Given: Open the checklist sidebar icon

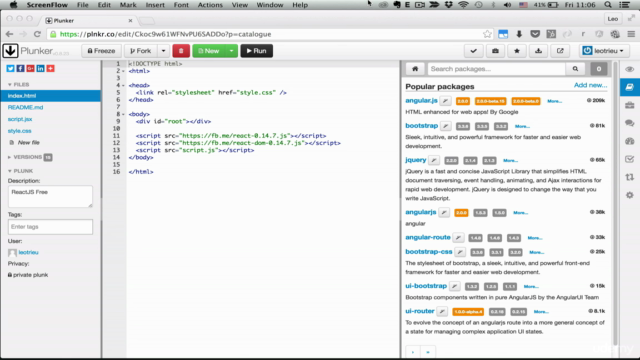Looking at the screenshot, I should (629, 159).
